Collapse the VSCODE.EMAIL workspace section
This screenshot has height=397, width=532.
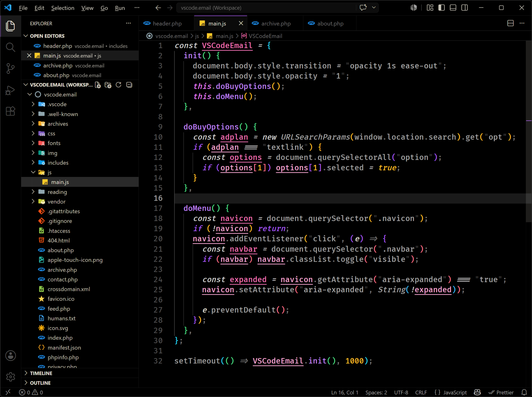point(26,85)
